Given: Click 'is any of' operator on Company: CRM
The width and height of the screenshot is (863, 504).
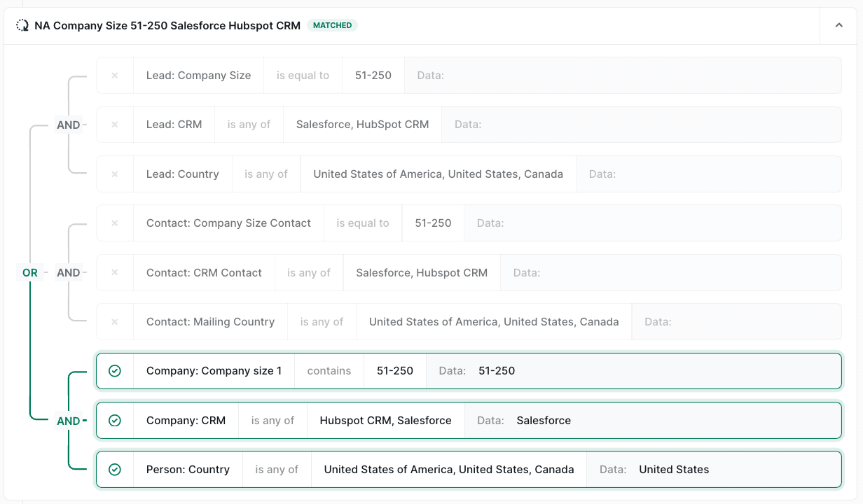Looking at the screenshot, I should click(x=272, y=421).
